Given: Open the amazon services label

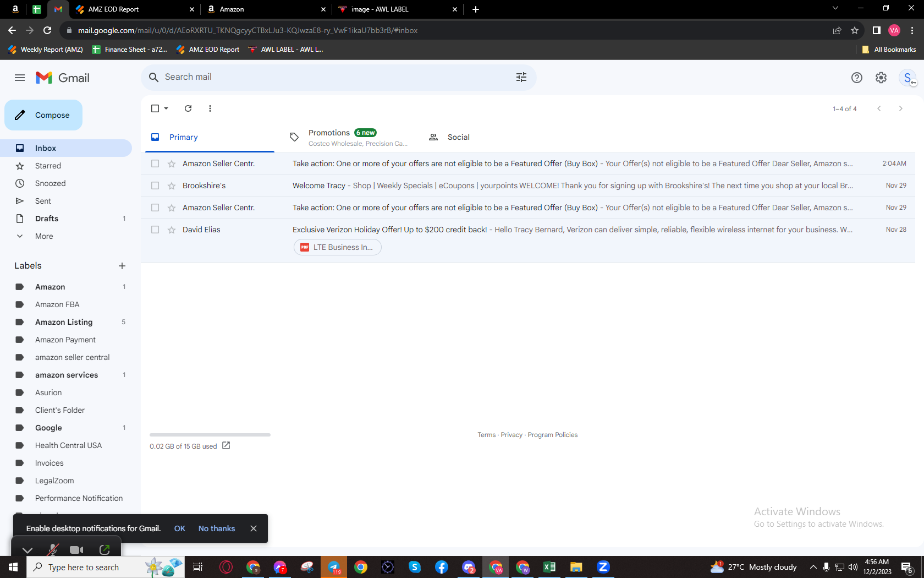Looking at the screenshot, I should click(66, 375).
